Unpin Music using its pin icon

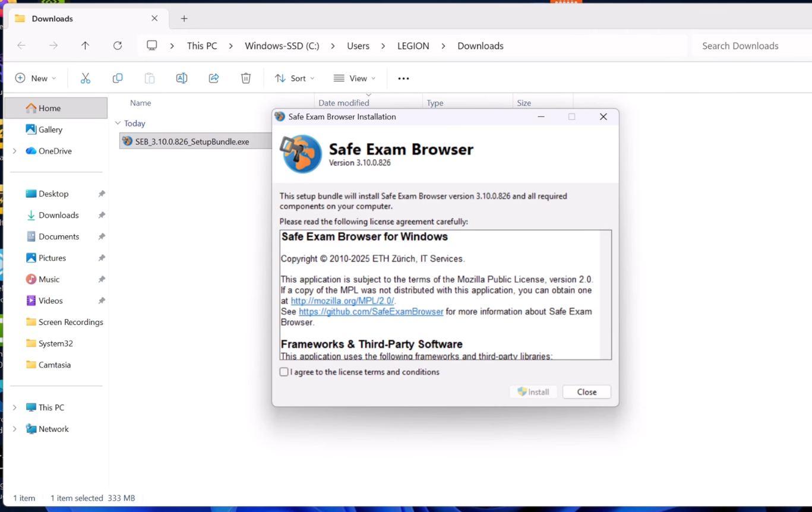click(102, 279)
